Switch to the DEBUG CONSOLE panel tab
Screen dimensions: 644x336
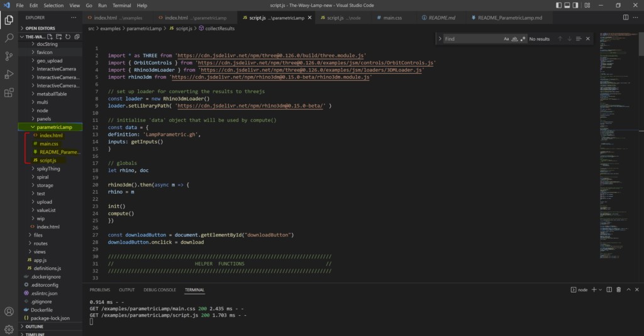[x=159, y=289]
